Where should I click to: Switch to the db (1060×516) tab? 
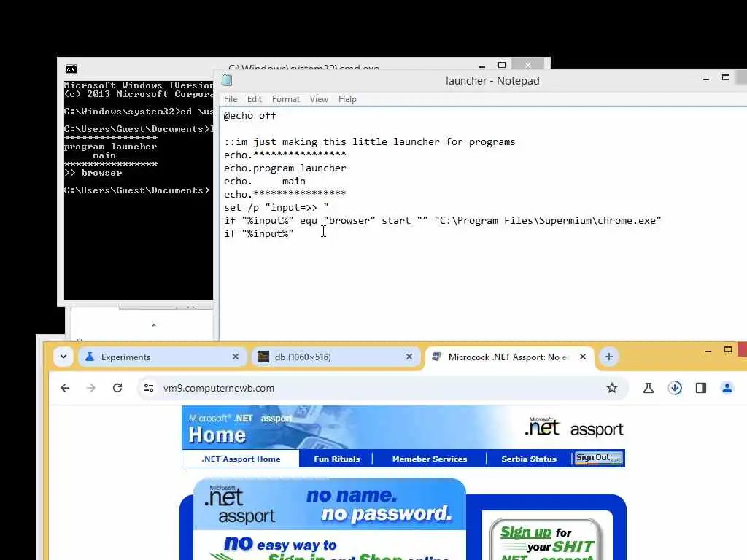tap(336, 357)
